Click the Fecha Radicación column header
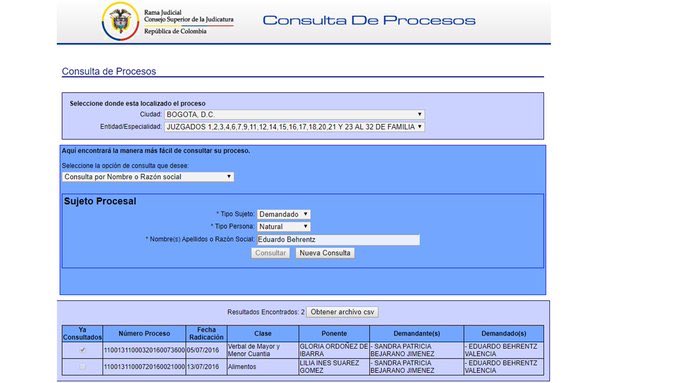The width and height of the screenshot is (680, 383). click(x=206, y=334)
